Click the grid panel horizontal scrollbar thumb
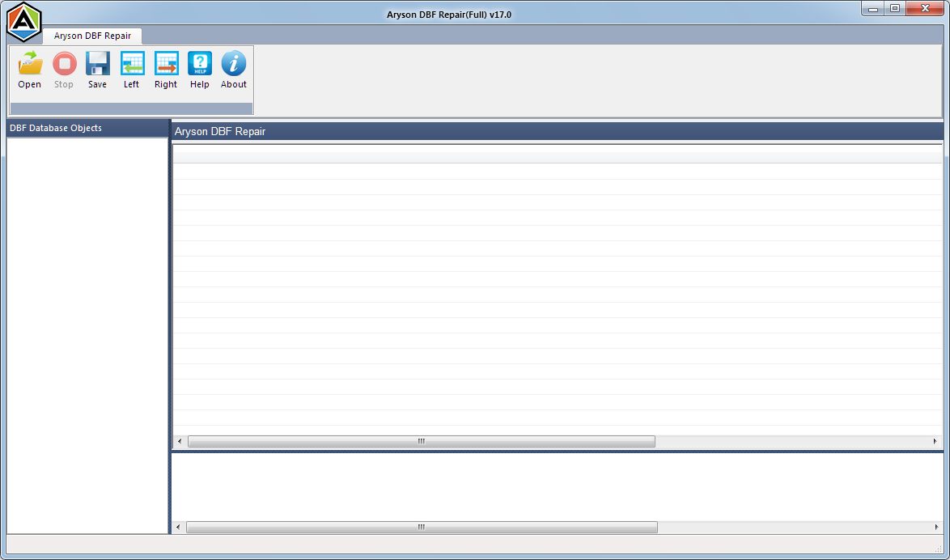Image resolution: width=950 pixels, height=560 pixels. tap(421, 441)
